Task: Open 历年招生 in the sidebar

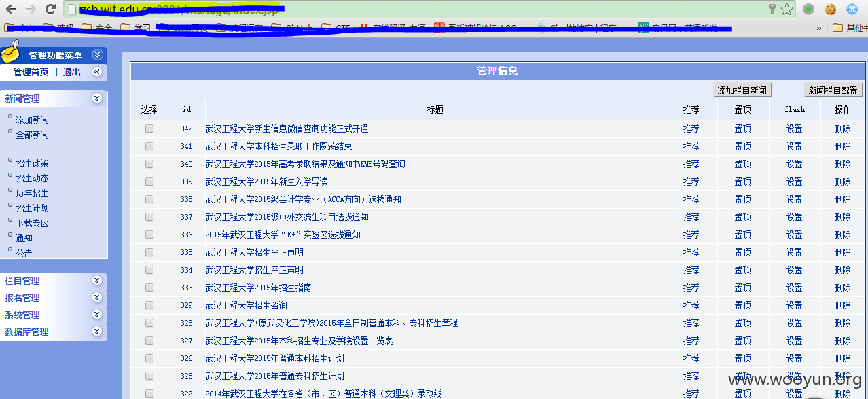Action: [33, 193]
